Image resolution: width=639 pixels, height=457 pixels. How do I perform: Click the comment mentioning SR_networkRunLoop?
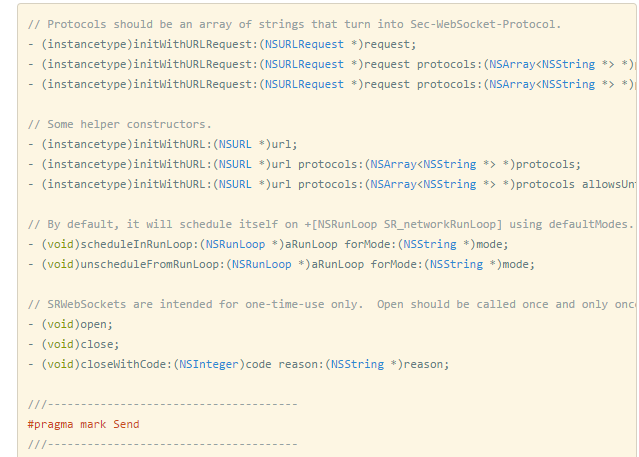331,224
